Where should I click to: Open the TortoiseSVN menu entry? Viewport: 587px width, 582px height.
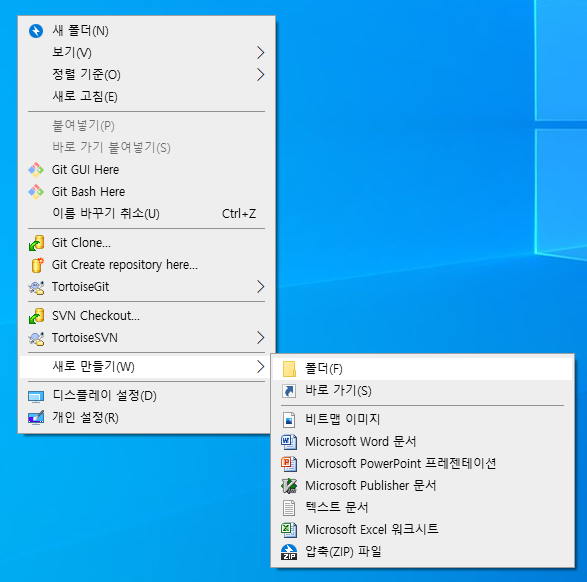click(147, 338)
